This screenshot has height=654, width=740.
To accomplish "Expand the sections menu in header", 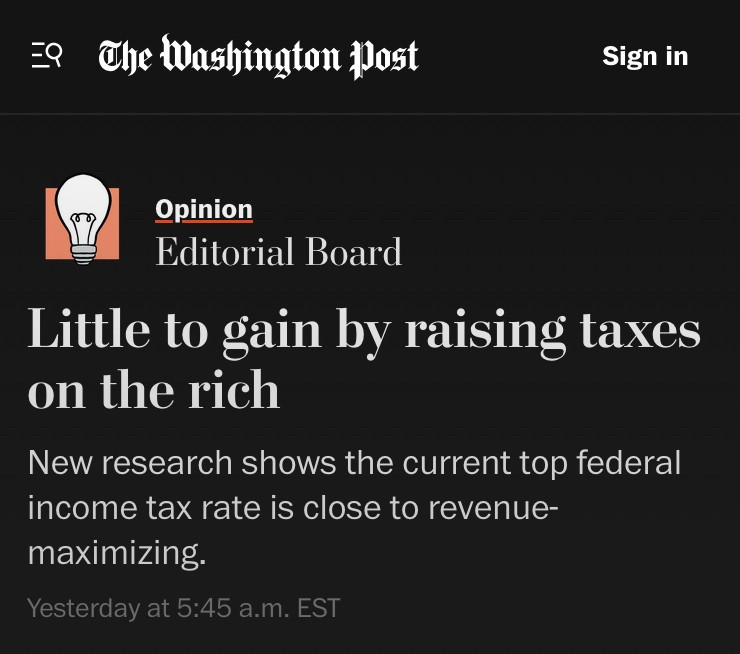I will [x=47, y=56].
